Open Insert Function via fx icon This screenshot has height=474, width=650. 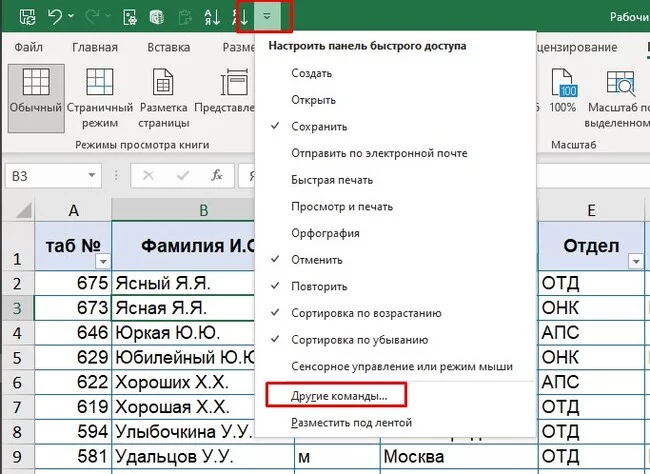[x=217, y=176]
